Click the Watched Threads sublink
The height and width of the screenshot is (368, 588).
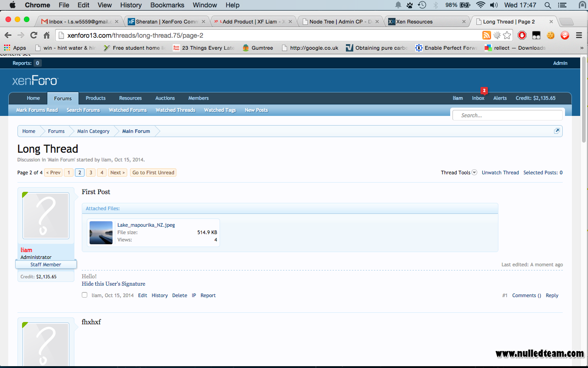[x=175, y=110]
